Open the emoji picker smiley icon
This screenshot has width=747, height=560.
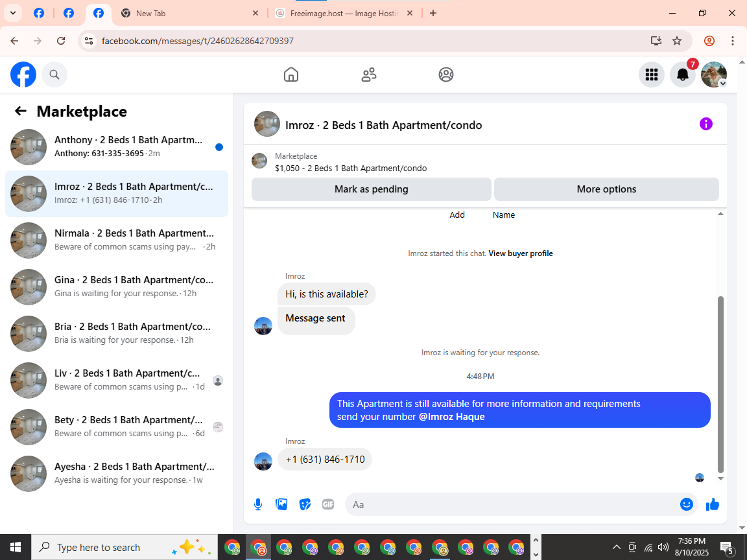coord(686,504)
